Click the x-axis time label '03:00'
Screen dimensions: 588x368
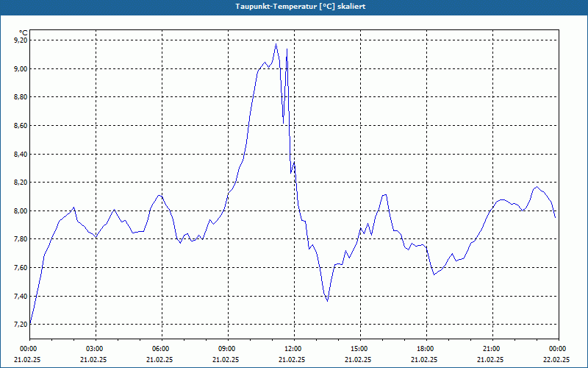tap(96, 349)
